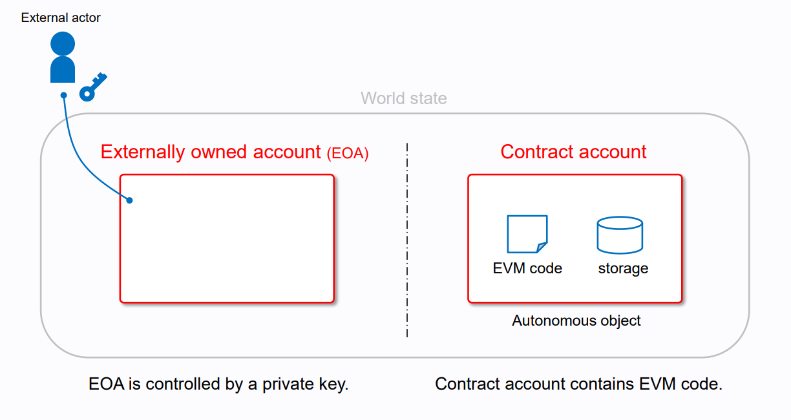The image size is (791, 420).
Task: Select the "Contract account" red heading
Action: click(573, 152)
